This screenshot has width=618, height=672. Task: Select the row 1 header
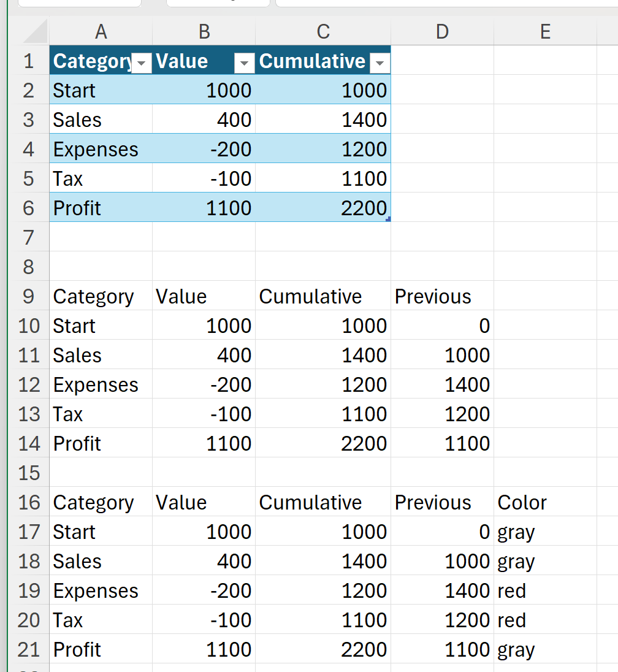pyautogui.click(x=28, y=61)
